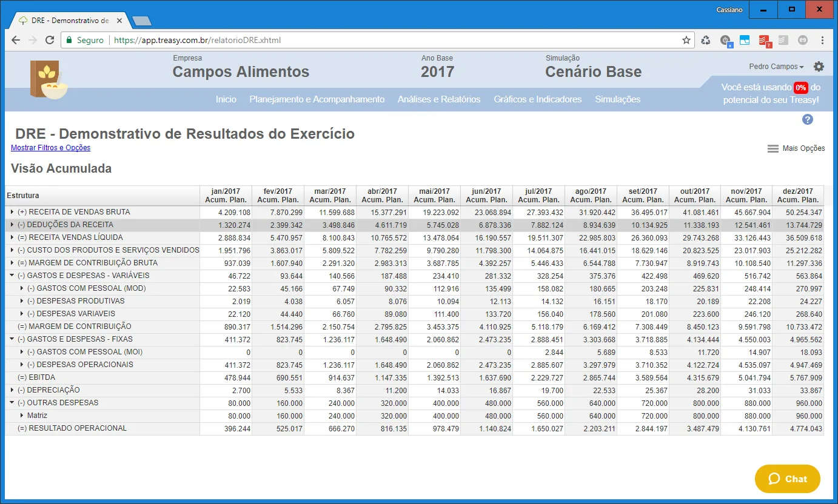
Task: Click the Visão Acumulada heading
Action: point(61,168)
